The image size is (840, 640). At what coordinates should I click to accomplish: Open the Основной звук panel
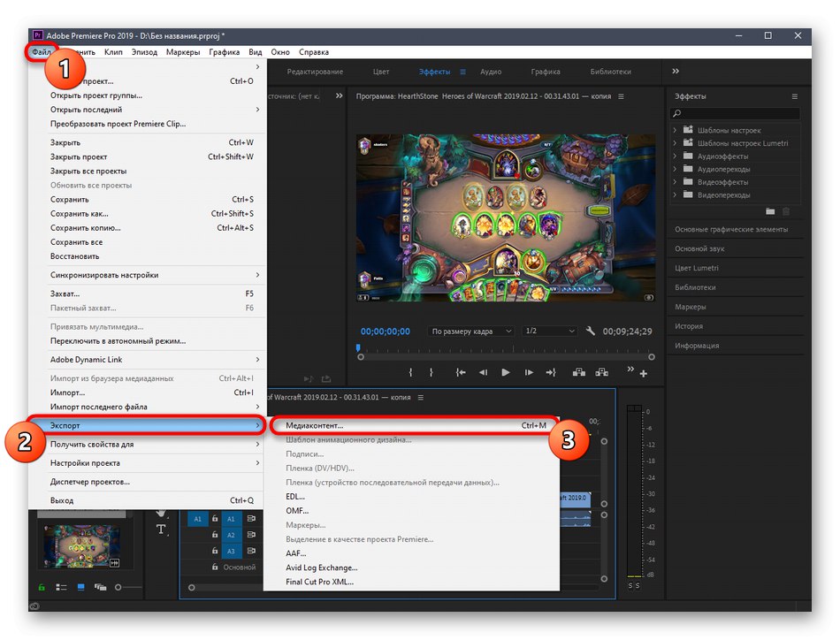(x=699, y=249)
